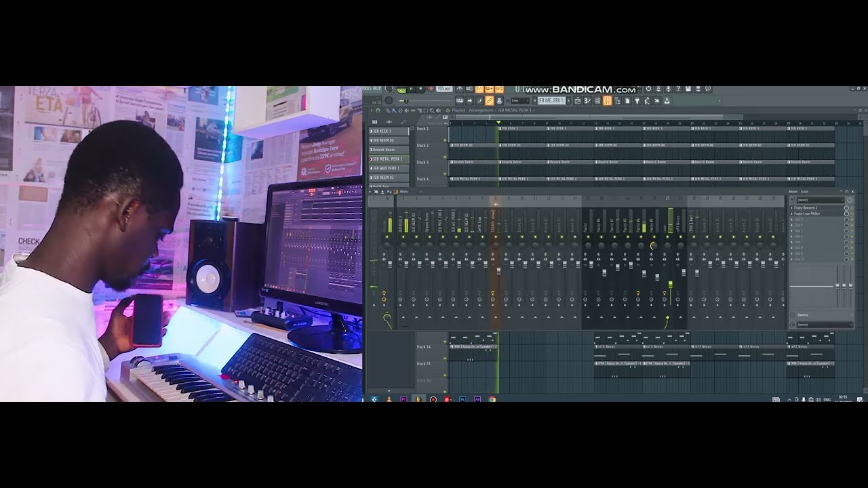Toggle the green pattern/song mode switch
This screenshot has height=488, width=868.
point(401,89)
